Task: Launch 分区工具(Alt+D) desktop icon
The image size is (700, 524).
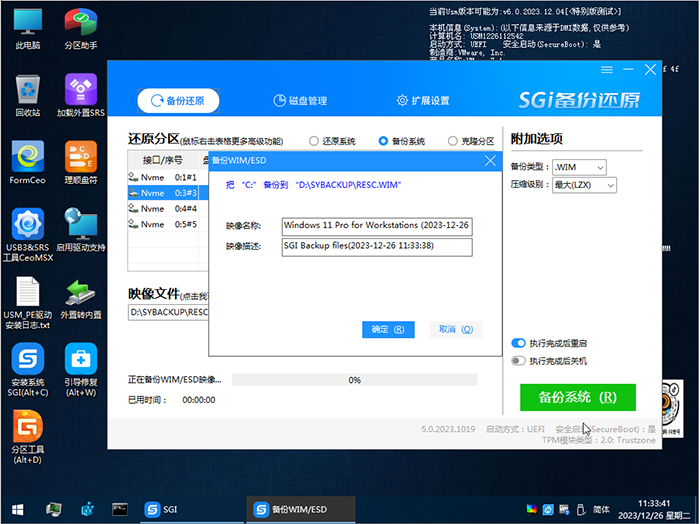Action: [28, 437]
